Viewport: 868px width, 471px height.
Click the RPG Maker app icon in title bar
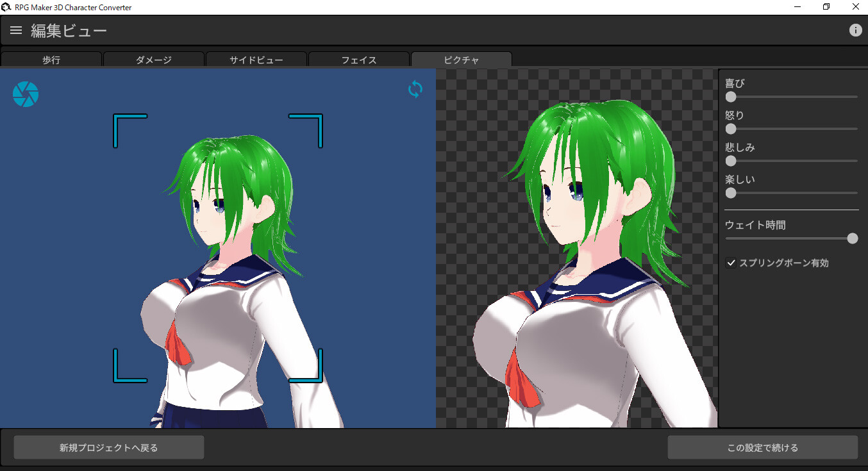[x=6, y=6]
